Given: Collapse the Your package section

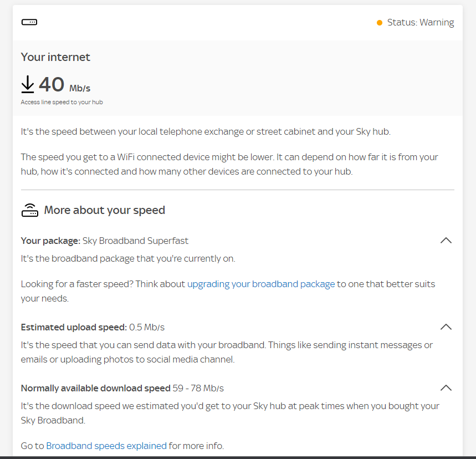Looking at the screenshot, I should [446, 240].
